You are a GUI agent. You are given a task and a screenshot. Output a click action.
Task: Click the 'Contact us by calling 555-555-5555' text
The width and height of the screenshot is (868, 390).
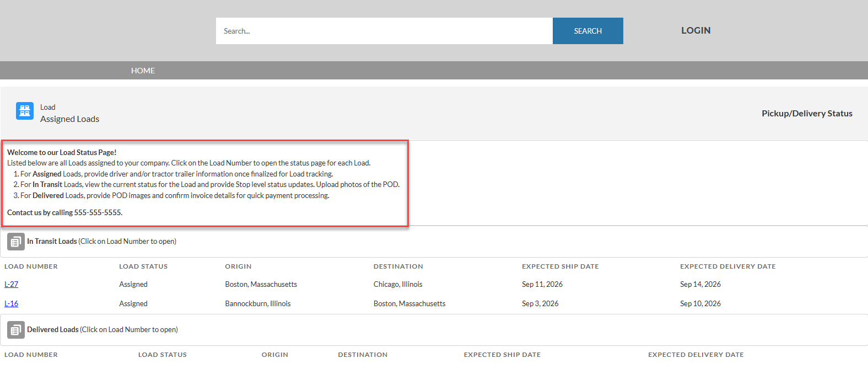click(64, 212)
